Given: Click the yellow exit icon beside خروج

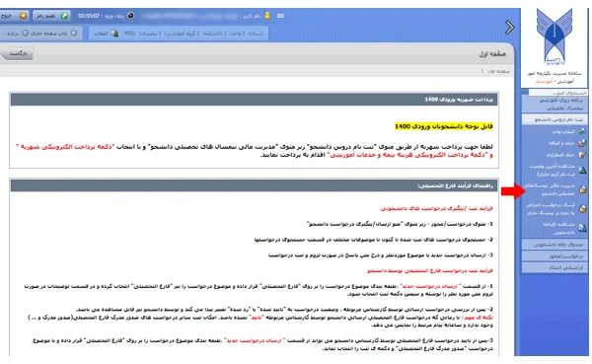Looking at the screenshot, I should coord(23,16).
